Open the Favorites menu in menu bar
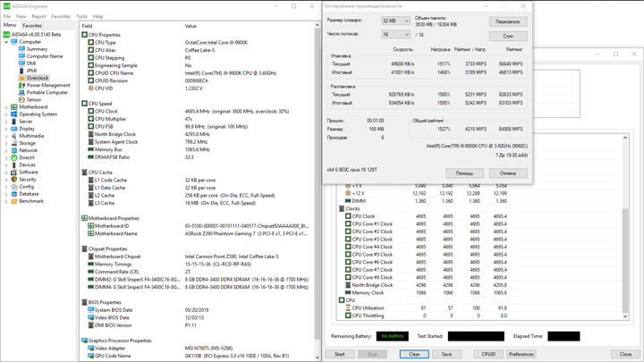This screenshot has height=362, width=644. (61, 16)
